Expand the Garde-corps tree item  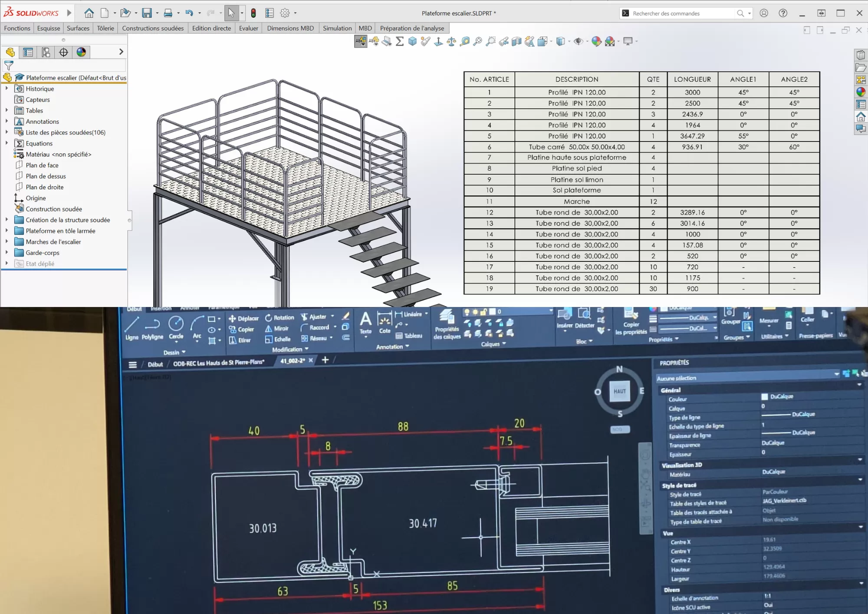(7, 252)
